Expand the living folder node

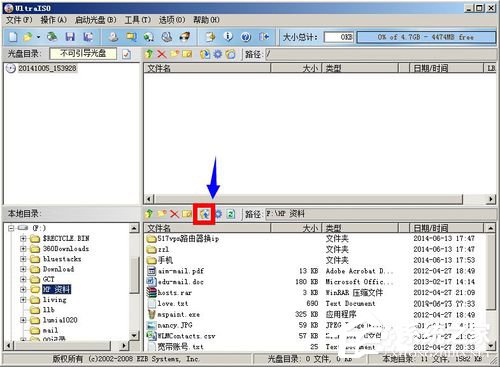pyautogui.click(x=23, y=300)
